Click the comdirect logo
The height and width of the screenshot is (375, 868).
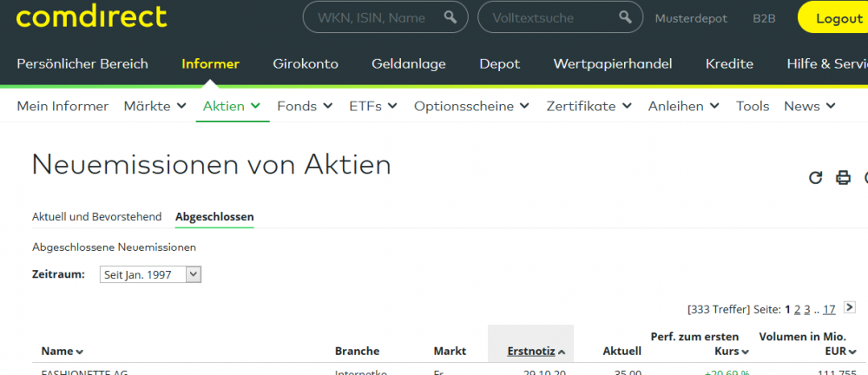pyautogui.click(x=91, y=17)
